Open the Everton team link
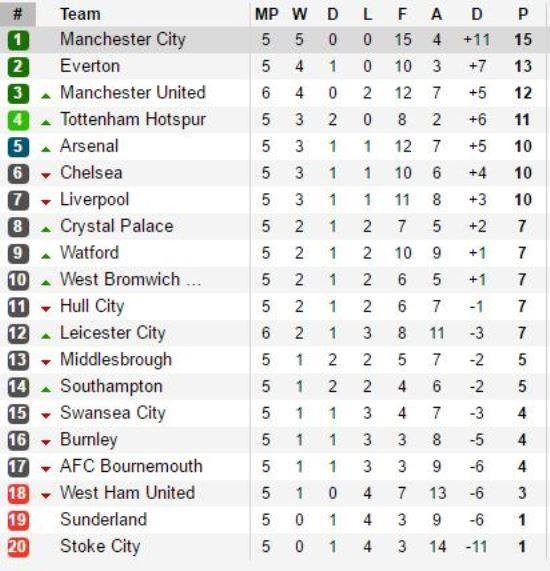This screenshot has height=571, width=550. [90, 66]
